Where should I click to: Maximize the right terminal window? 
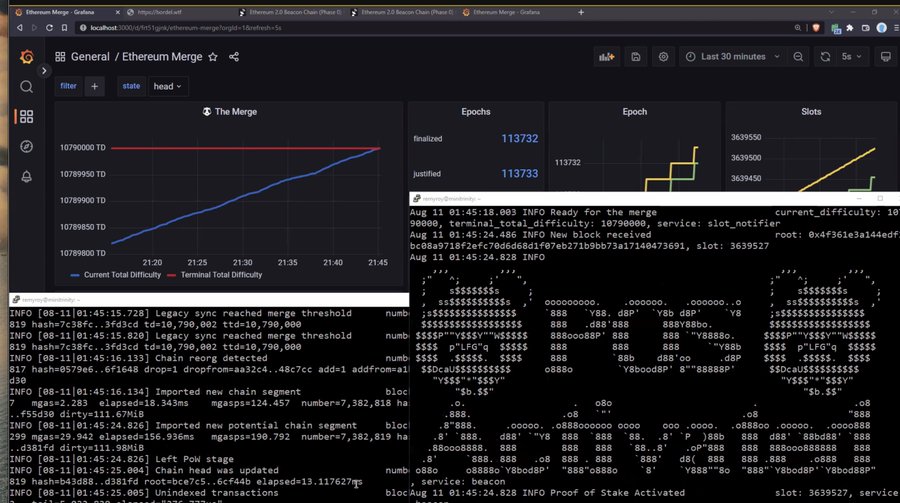pyautogui.click(x=880, y=199)
